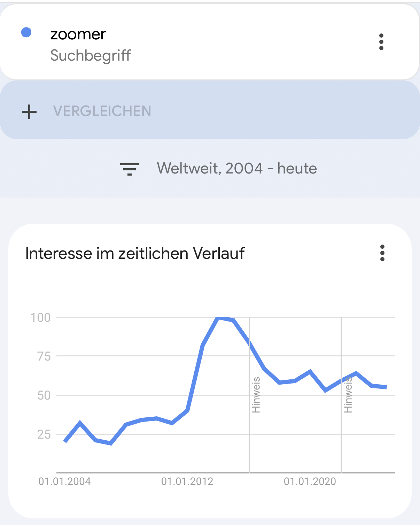Open the zoomer search term options menu
Viewport: 420px width, 525px height.
coord(381,42)
